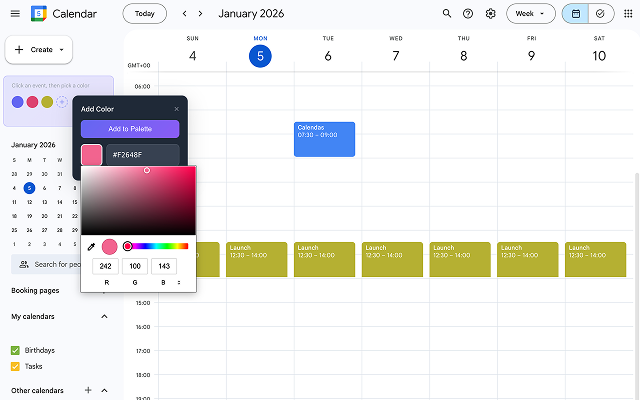Click the Google Calendar logo
640x400 pixels.
click(x=39, y=13)
